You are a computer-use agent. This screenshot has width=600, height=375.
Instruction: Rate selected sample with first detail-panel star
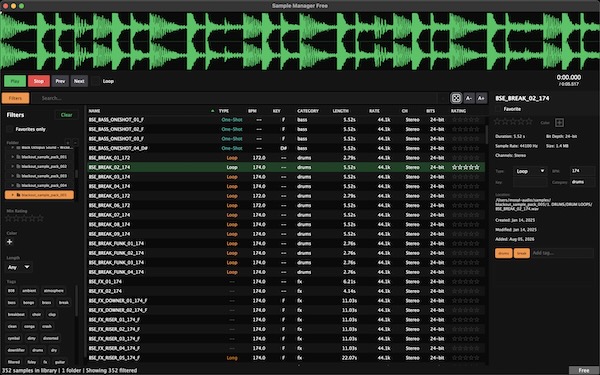(498, 122)
